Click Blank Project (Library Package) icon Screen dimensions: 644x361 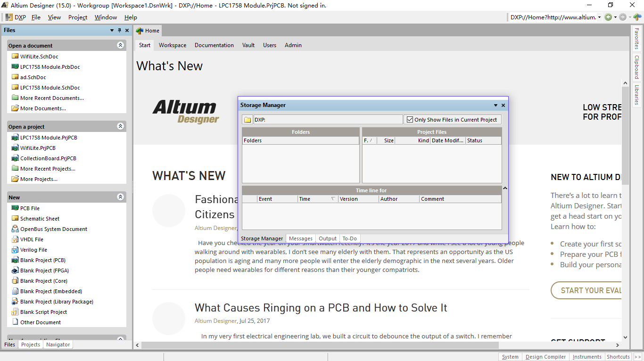click(x=15, y=302)
